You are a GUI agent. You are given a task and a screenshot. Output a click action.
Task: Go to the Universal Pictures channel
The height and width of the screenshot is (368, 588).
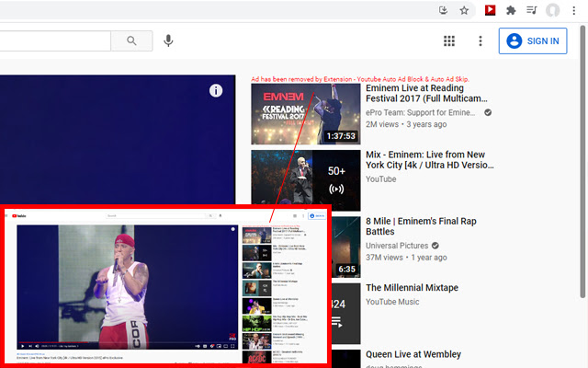pyautogui.click(x=399, y=246)
